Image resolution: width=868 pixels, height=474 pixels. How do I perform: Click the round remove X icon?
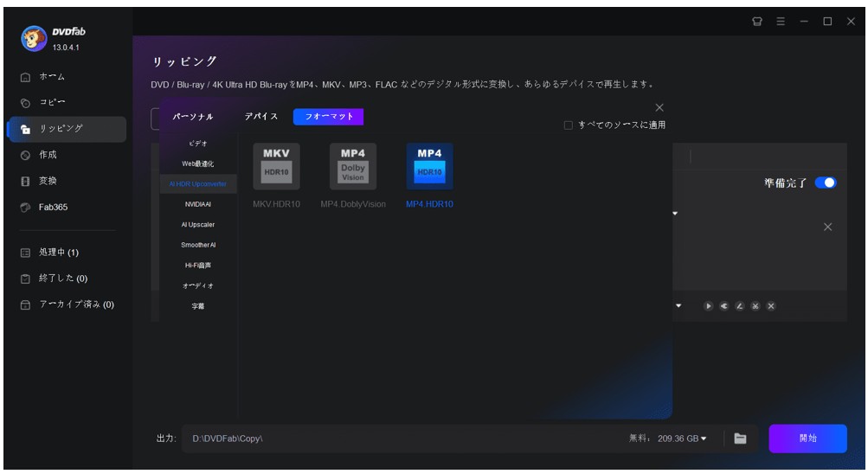(x=771, y=306)
